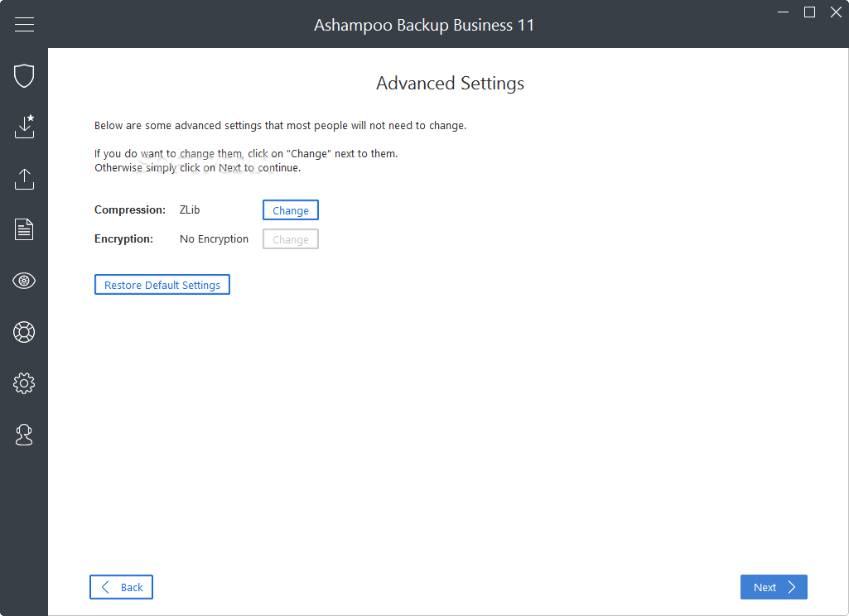Click the No Encryption value text
The image size is (849, 616).
click(214, 239)
